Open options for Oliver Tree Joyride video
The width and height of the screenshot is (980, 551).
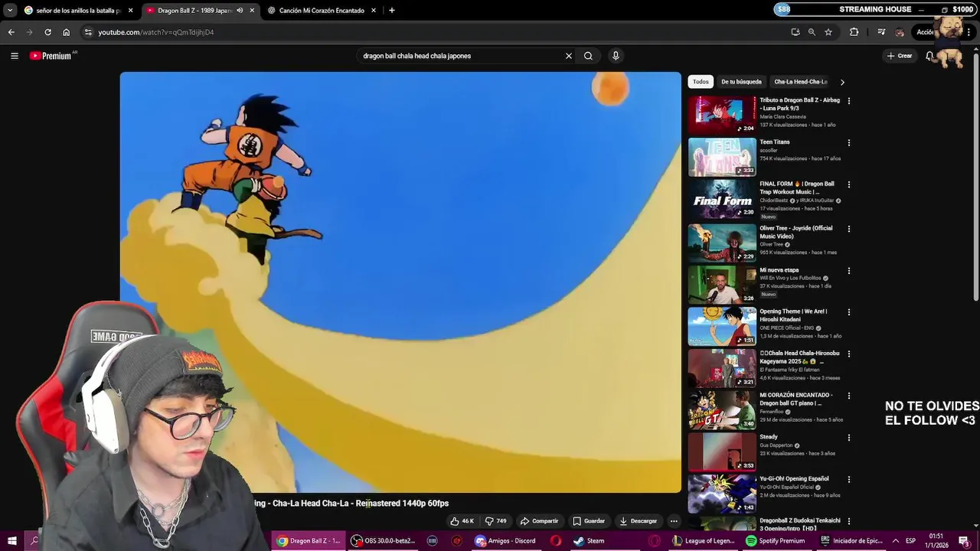848,229
